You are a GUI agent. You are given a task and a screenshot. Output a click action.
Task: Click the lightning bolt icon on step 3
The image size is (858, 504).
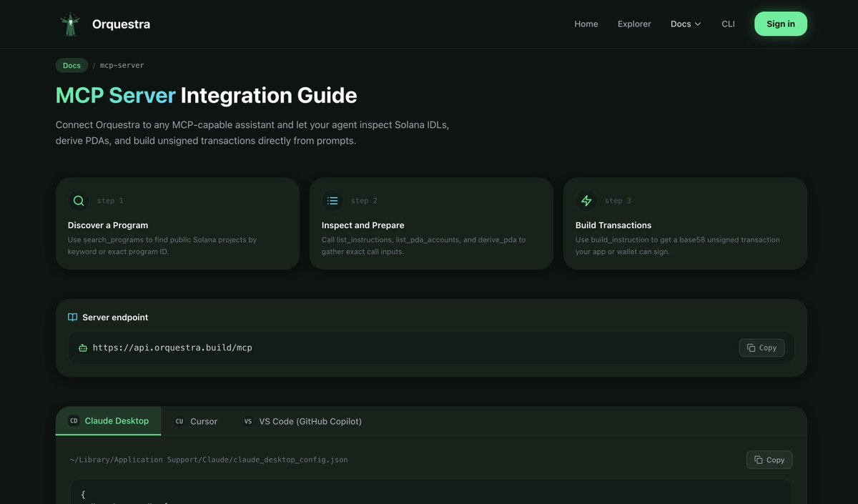coord(586,201)
